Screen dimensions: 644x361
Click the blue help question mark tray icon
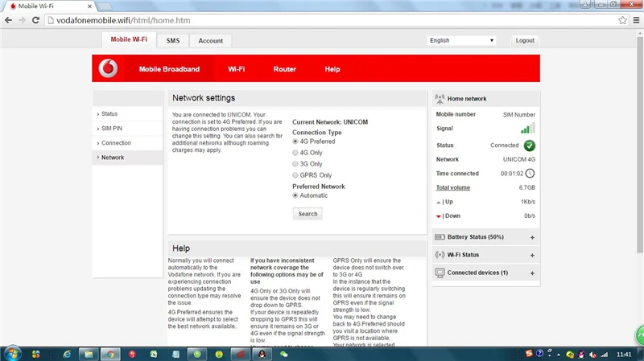point(539,353)
